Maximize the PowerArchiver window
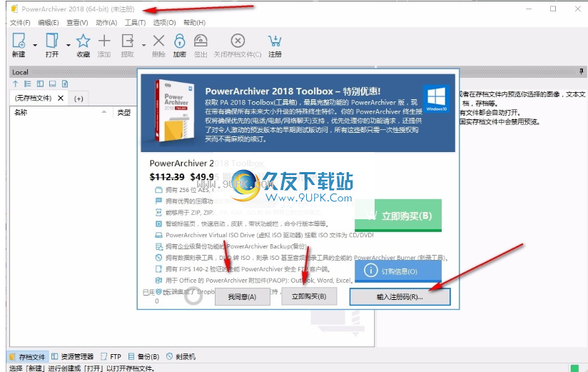Viewport: 588px width, 372px height. point(553,9)
